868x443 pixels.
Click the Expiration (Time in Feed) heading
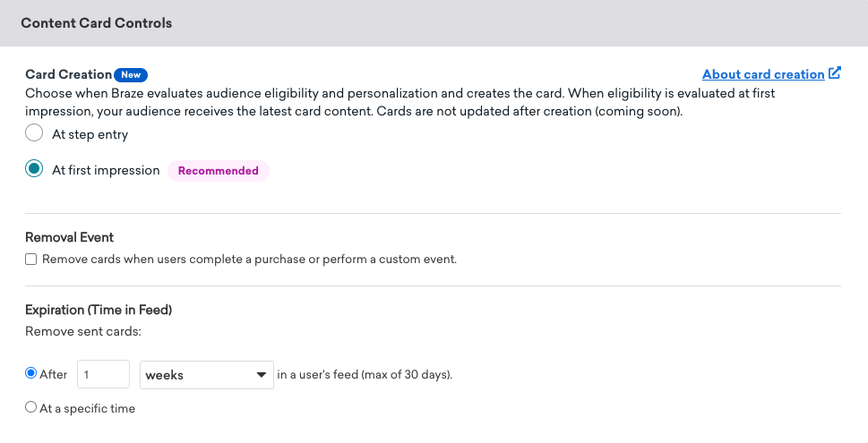click(99, 310)
